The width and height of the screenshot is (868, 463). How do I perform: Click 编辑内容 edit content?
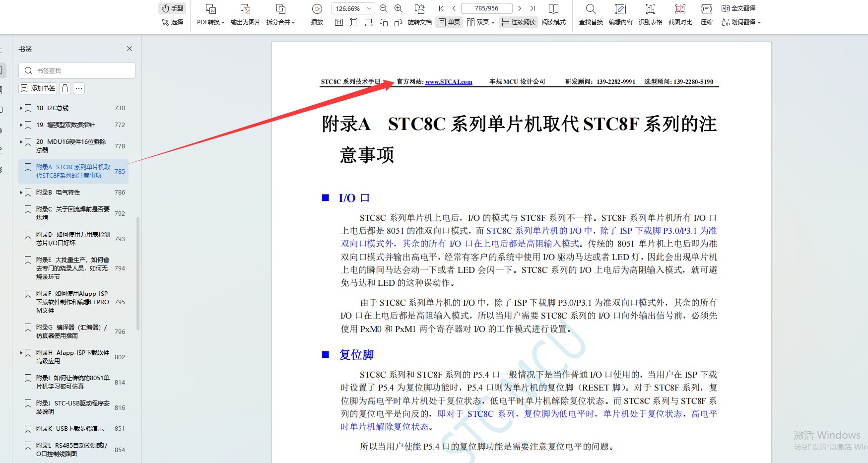tap(620, 15)
